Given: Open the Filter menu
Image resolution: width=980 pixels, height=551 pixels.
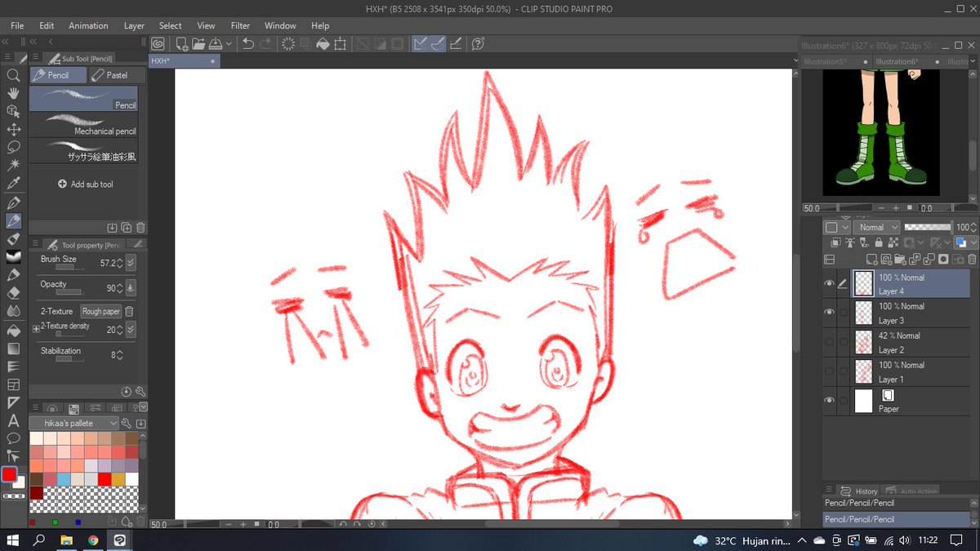Looking at the screenshot, I should click(240, 25).
